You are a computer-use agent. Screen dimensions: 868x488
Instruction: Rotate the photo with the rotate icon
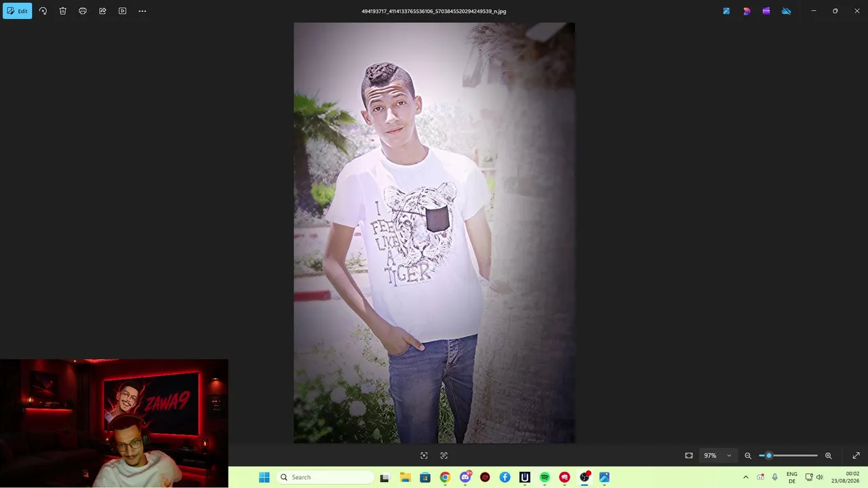click(43, 11)
